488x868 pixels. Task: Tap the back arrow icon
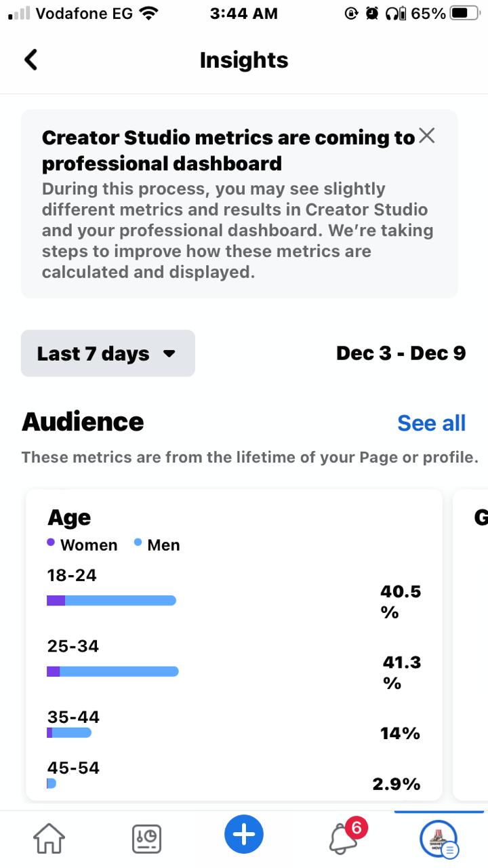pos(30,60)
